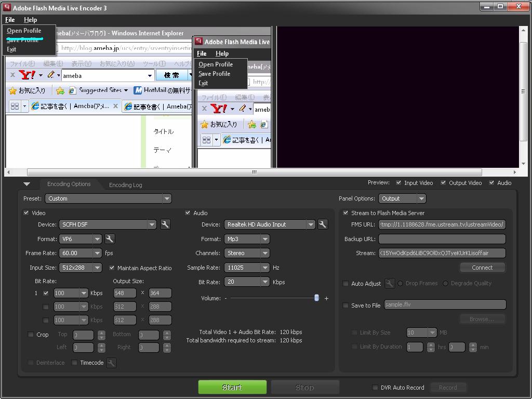
Task: Open the Input Size dropdown
Action: [81, 268]
